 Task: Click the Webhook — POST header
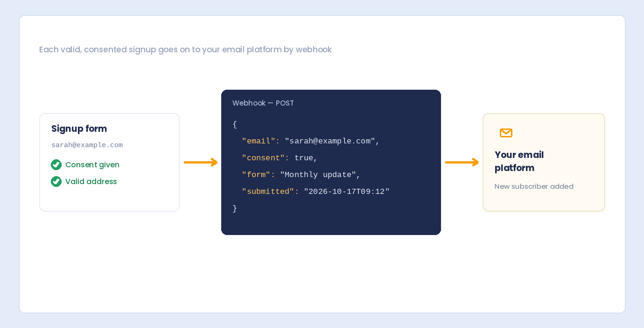[263, 103]
